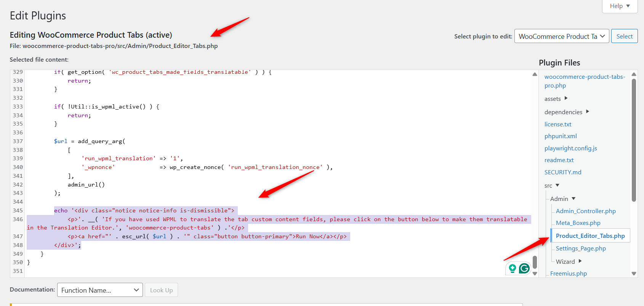Click the 'Plugin Files' heading
Image resolution: width=644 pixels, height=306 pixels.
[x=559, y=63]
